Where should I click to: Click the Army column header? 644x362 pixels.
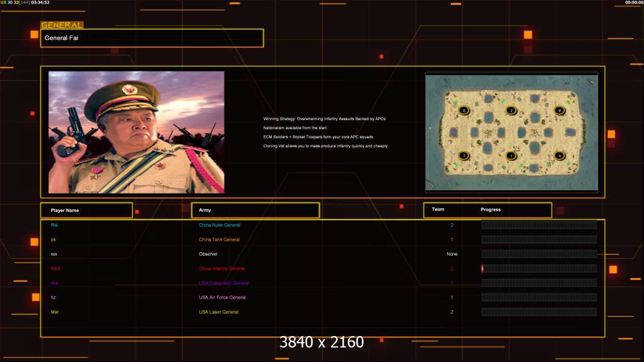coord(255,210)
